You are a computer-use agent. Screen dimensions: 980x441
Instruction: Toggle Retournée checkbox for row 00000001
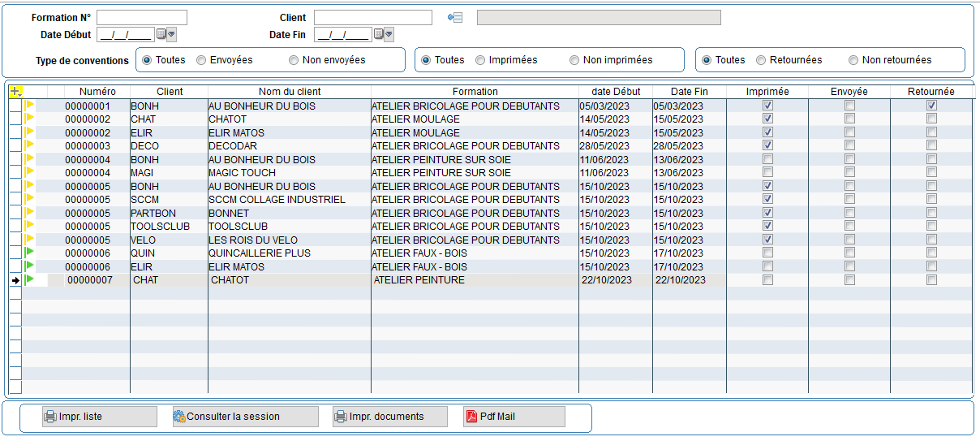pos(931,106)
